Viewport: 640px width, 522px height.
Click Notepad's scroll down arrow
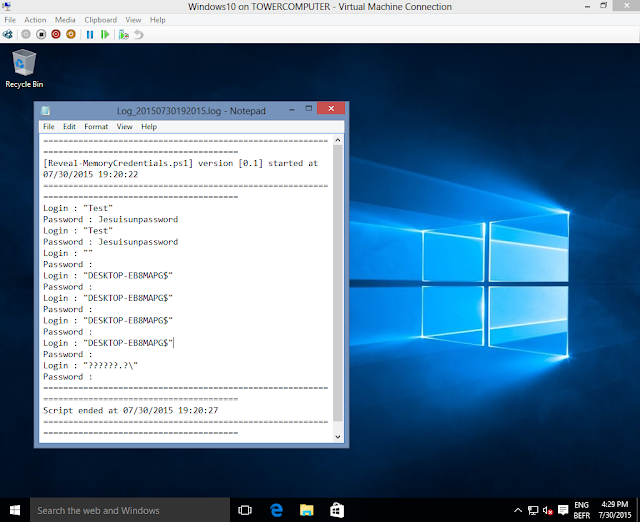(x=338, y=437)
